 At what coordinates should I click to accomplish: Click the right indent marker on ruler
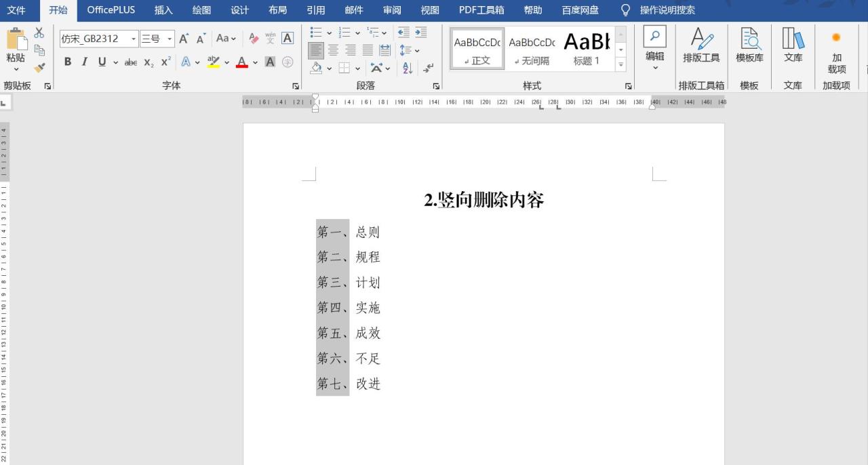[652, 106]
